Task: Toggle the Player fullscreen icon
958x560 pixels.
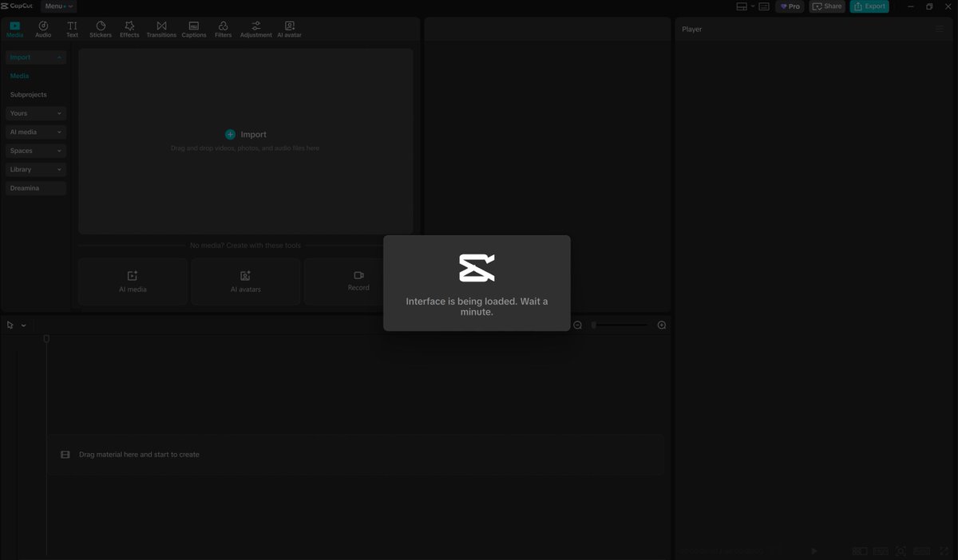Action: point(944,550)
